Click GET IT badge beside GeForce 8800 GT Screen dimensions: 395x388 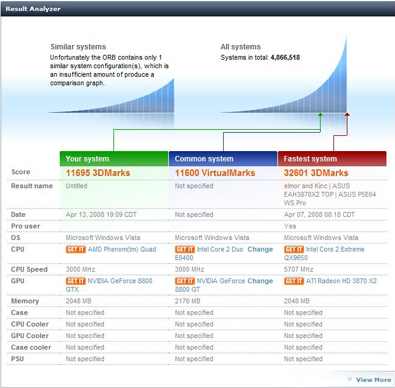(x=185, y=281)
